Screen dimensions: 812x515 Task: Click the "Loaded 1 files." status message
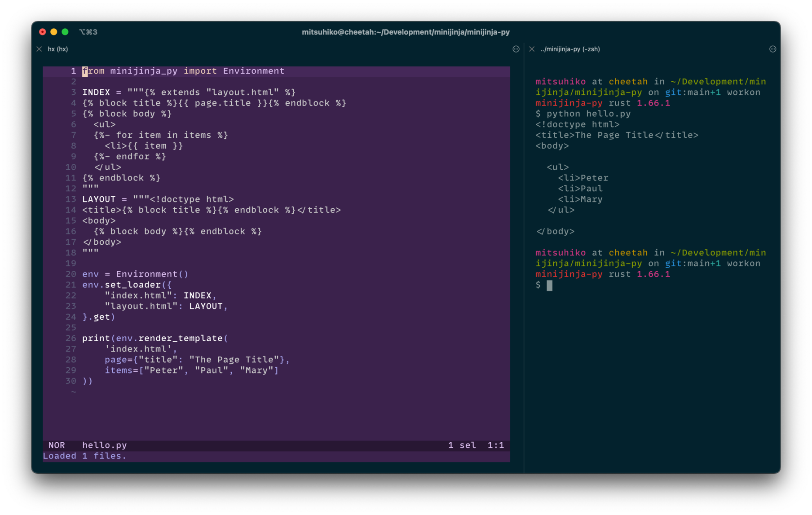point(85,456)
